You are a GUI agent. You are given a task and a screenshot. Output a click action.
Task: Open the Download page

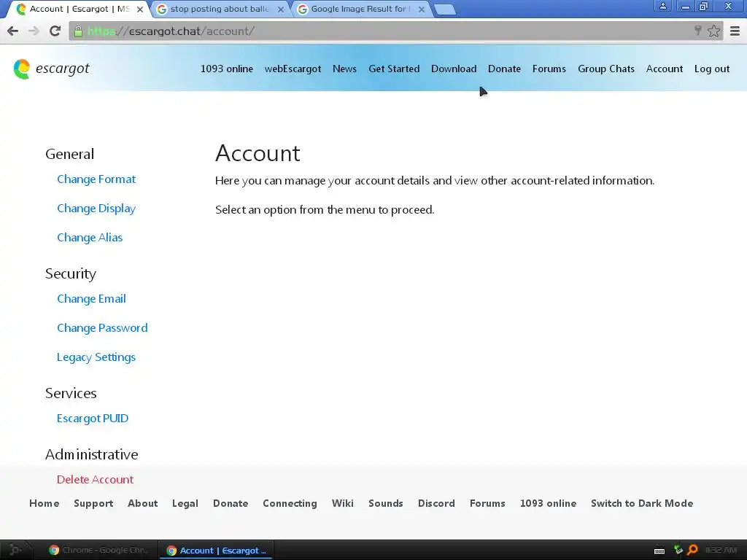tap(454, 69)
